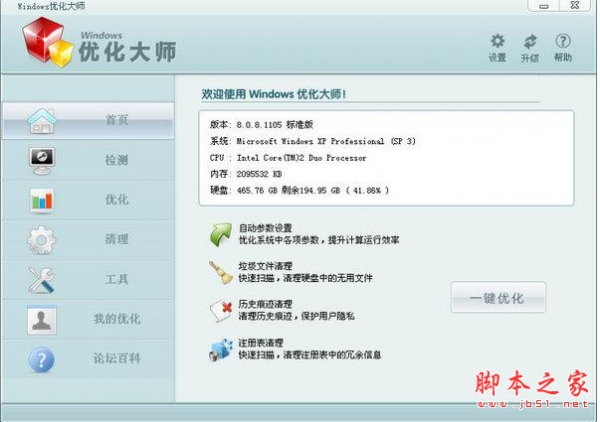
Task: Click the monitor detection icon
Action: (42, 161)
